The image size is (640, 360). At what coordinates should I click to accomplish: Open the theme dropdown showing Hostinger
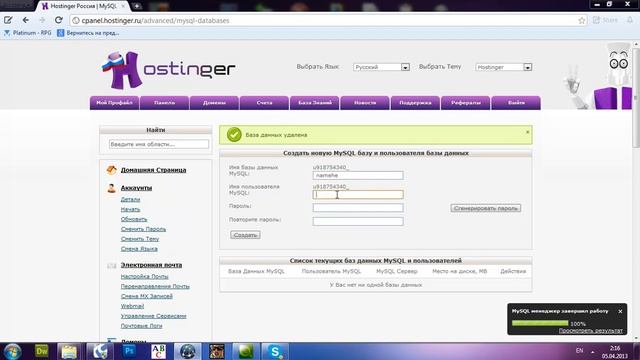click(x=504, y=67)
